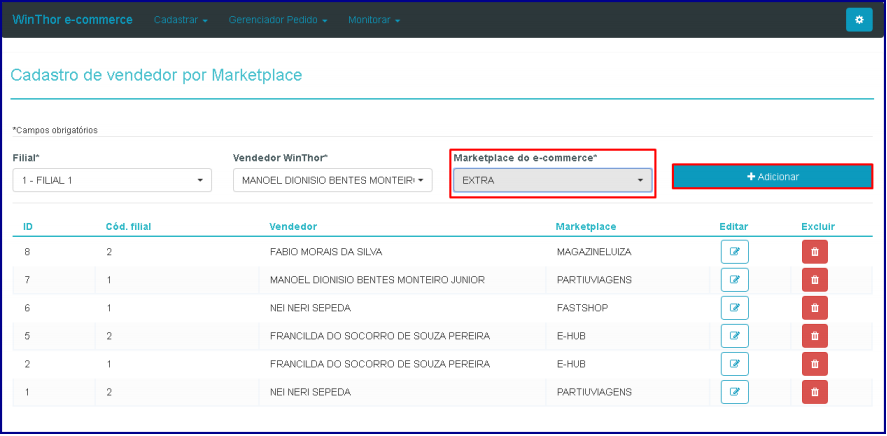Click E-HUB in row ID 5
Image resolution: width=887 pixels, height=436 pixels.
pyautogui.click(x=571, y=336)
